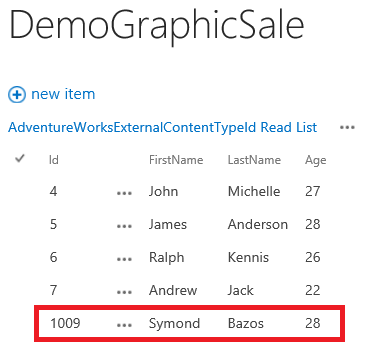This screenshot has height=362, width=390.
Task: Open the view options ellipsis beside Read List
Action: click(x=347, y=127)
